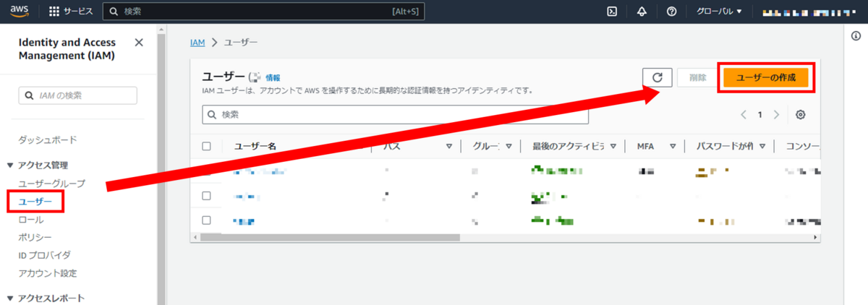Click the top search bar
Viewport: 868px width, 305px height.
263,12
